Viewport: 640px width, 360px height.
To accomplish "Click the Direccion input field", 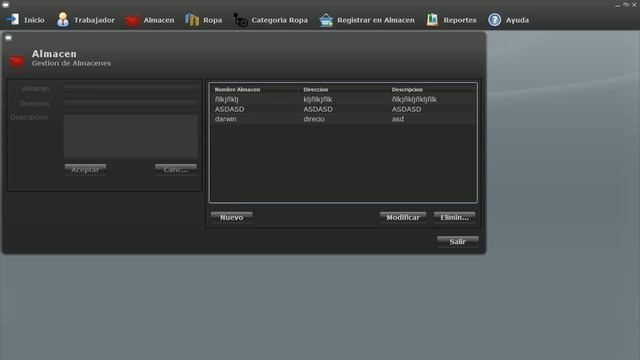I will [131, 103].
